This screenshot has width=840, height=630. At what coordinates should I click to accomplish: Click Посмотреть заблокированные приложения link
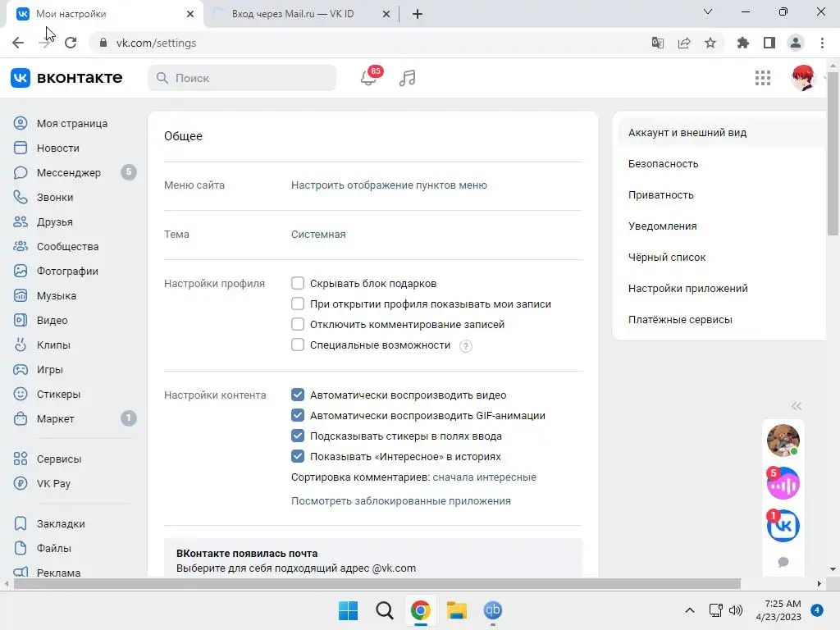point(400,501)
